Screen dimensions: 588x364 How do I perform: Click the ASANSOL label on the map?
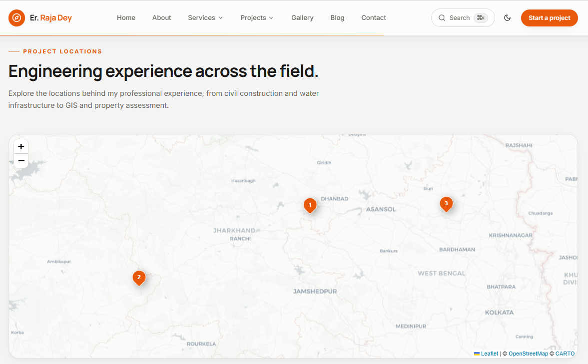381,209
